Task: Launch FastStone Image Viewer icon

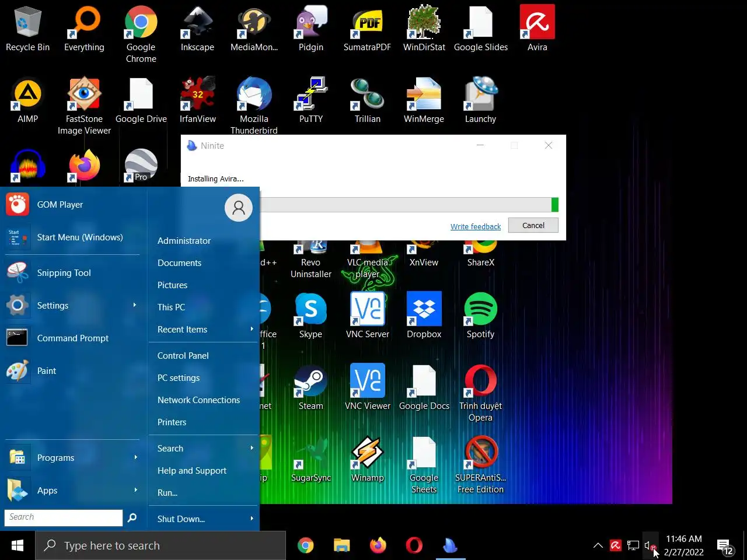Action: (84, 106)
